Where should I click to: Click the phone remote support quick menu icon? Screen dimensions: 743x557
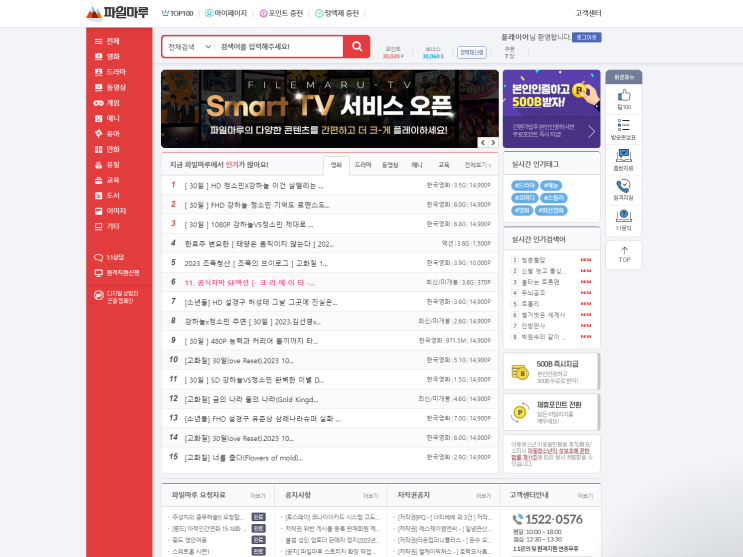point(623,185)
